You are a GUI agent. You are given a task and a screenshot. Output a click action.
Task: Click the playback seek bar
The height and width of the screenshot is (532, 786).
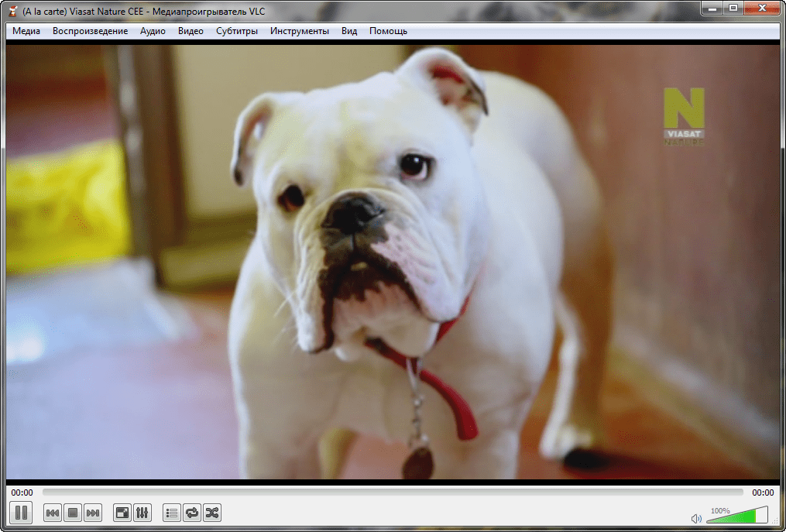click(393, 493)
